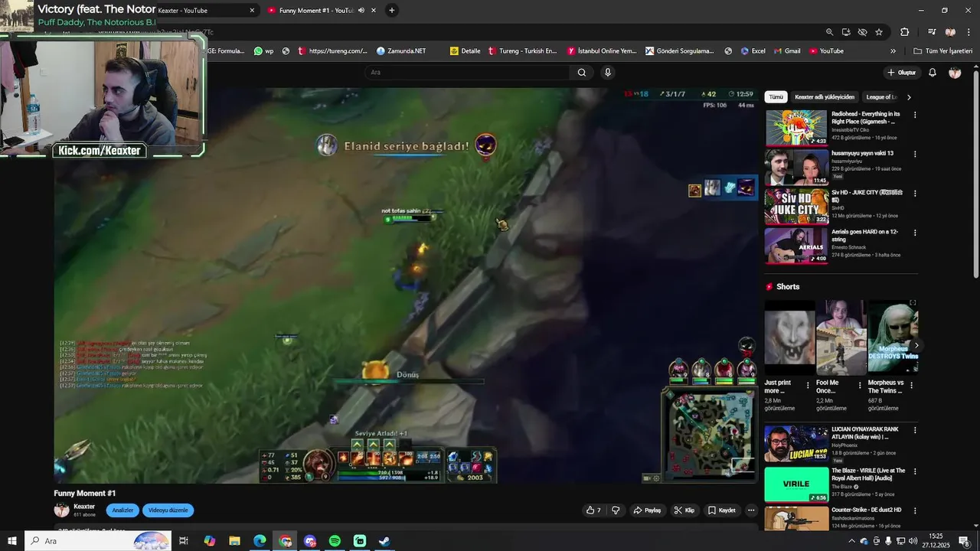
Task: Open Tureng - Turkish En... bookmark
Action: (x=522, y=51)
